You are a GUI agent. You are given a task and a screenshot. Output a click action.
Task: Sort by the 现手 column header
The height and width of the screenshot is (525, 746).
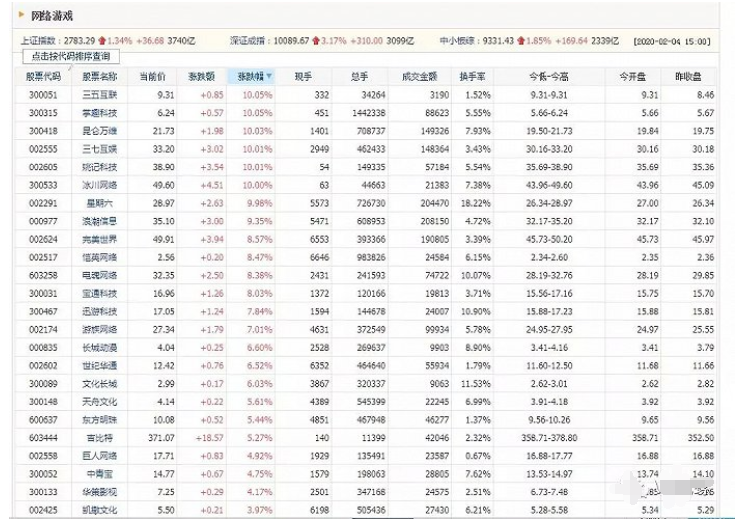coord(303,77)
